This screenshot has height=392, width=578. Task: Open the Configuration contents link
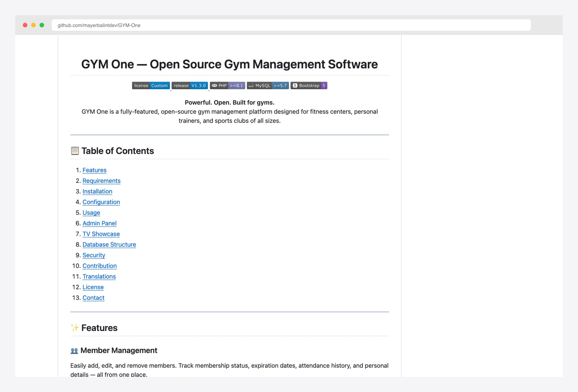(x=101, y=202)
